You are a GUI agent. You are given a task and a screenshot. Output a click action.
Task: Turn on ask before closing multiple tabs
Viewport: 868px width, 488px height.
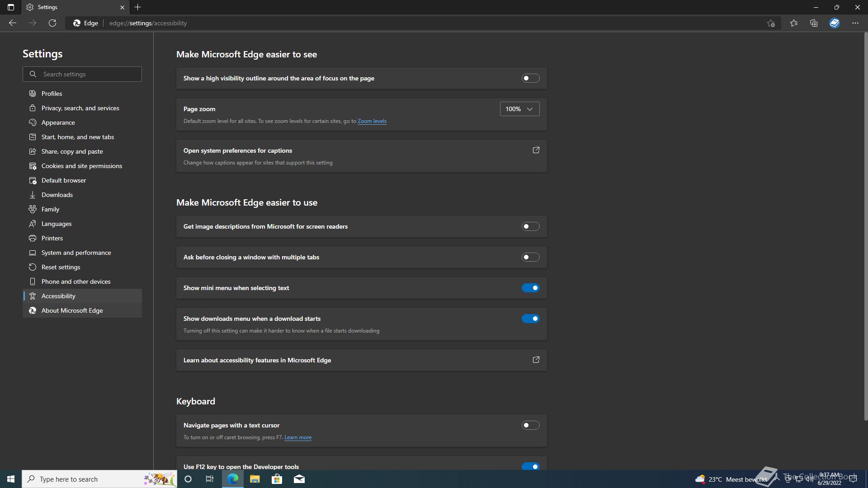point(531,257)
